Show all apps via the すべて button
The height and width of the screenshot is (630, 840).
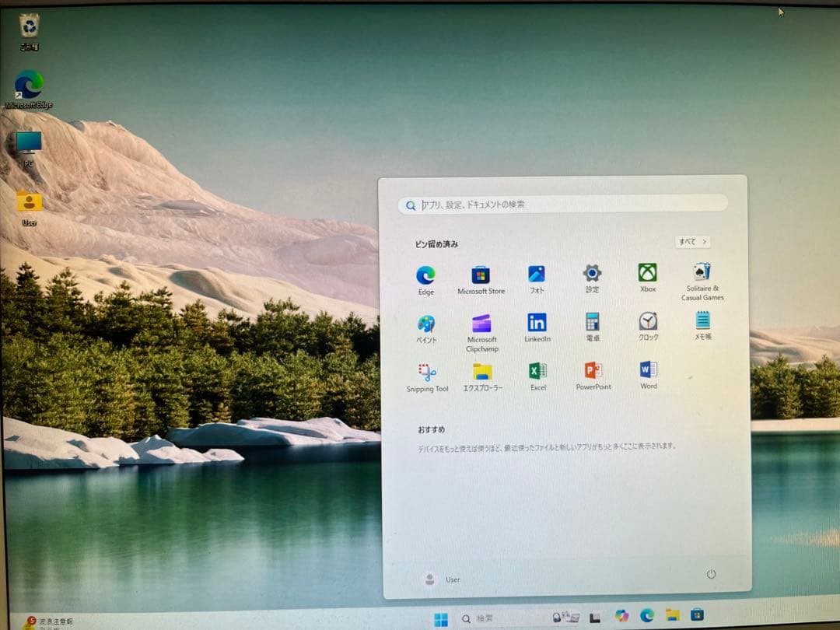point(691,242)
